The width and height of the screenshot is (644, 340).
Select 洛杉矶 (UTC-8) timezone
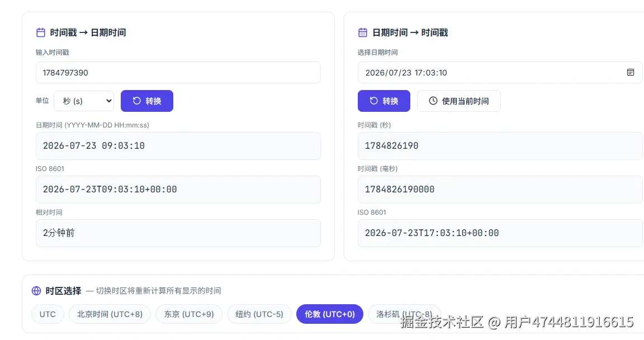coord(405,314)
